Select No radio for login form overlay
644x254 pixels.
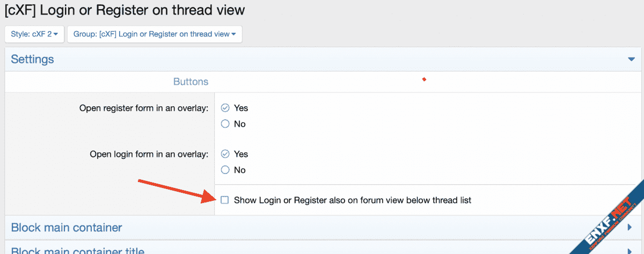click(x=225, y=170)
